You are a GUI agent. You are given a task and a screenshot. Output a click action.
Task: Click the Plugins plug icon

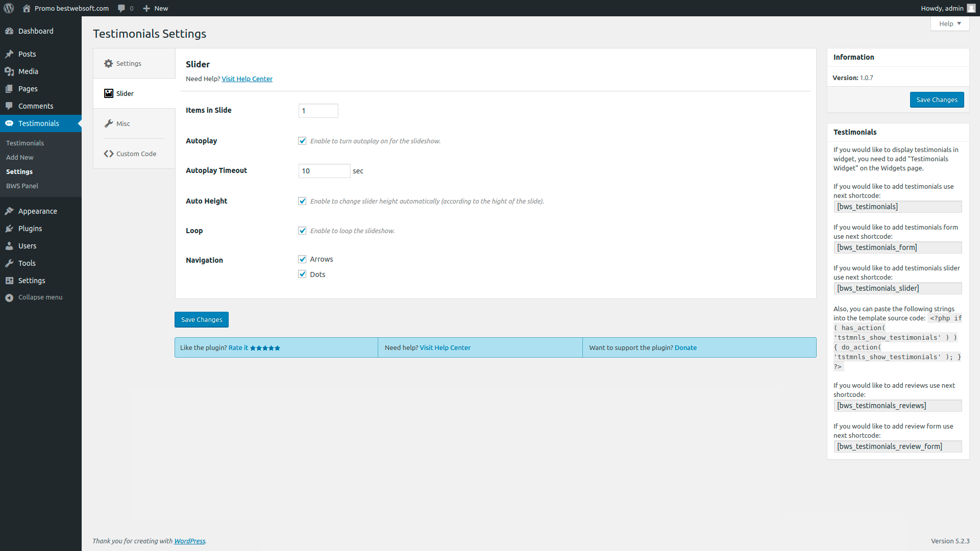(9, 229)
